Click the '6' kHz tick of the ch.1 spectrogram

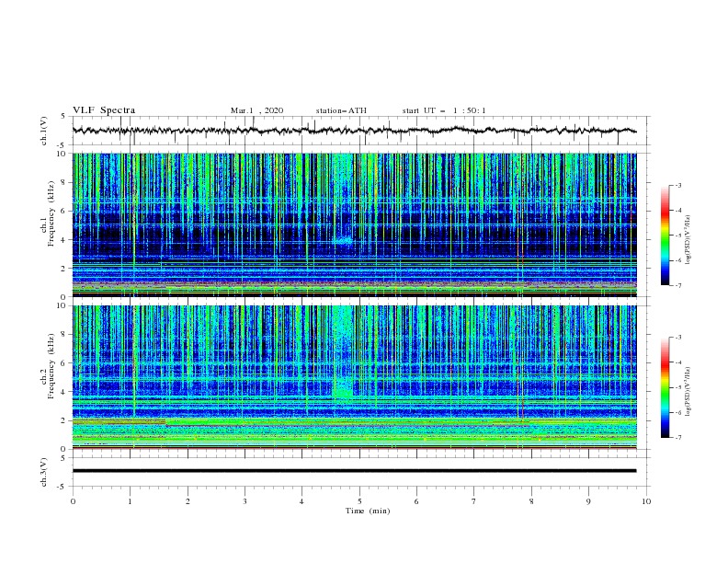click(64, 211)
